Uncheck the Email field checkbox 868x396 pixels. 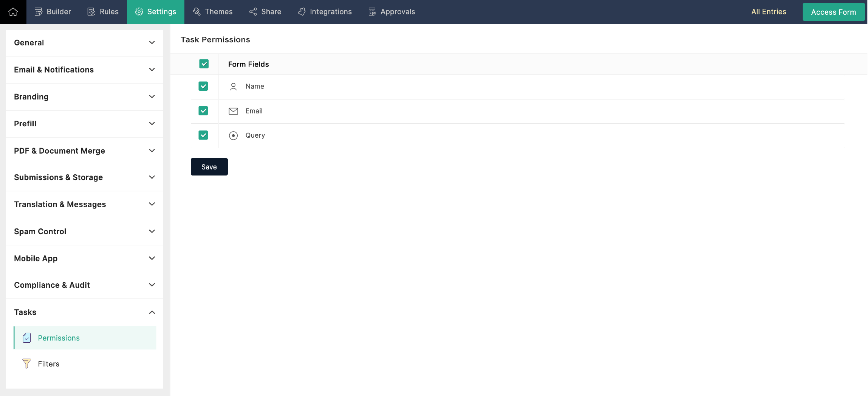[x=203, y=111]
